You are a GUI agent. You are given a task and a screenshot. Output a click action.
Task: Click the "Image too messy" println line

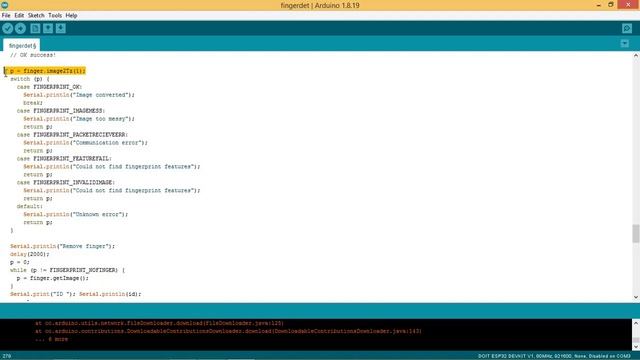pos(79,119)
